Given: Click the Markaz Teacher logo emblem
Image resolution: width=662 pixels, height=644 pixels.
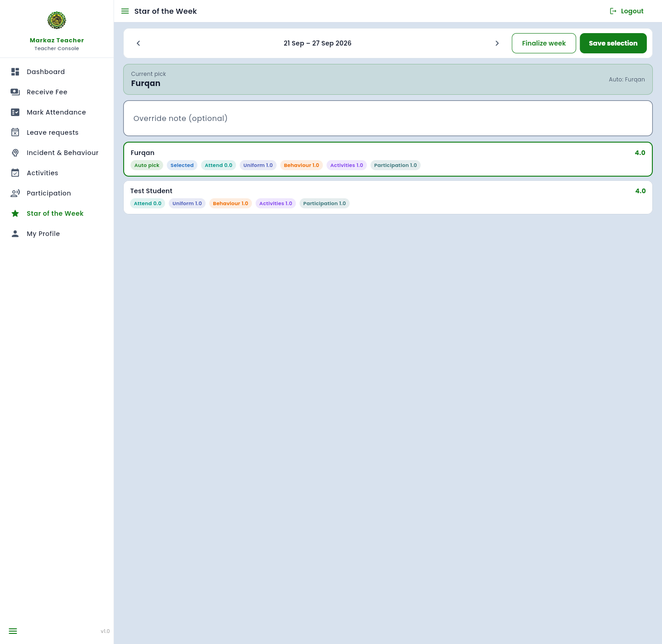Looking at the screenshot, I should pos(57,20).
